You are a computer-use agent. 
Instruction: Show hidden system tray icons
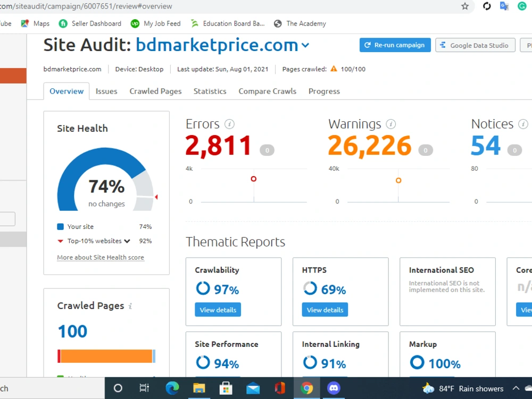[x=516, y=388]
